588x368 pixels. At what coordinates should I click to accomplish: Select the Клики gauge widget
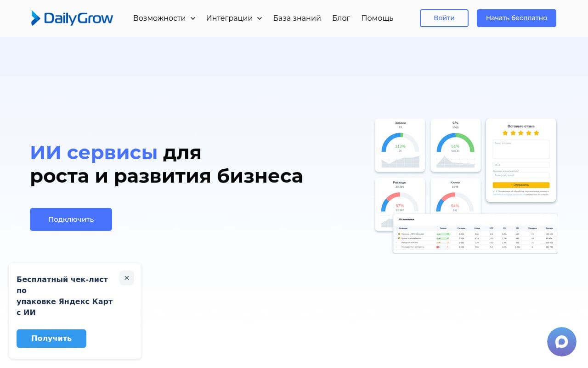click(456, 202)
